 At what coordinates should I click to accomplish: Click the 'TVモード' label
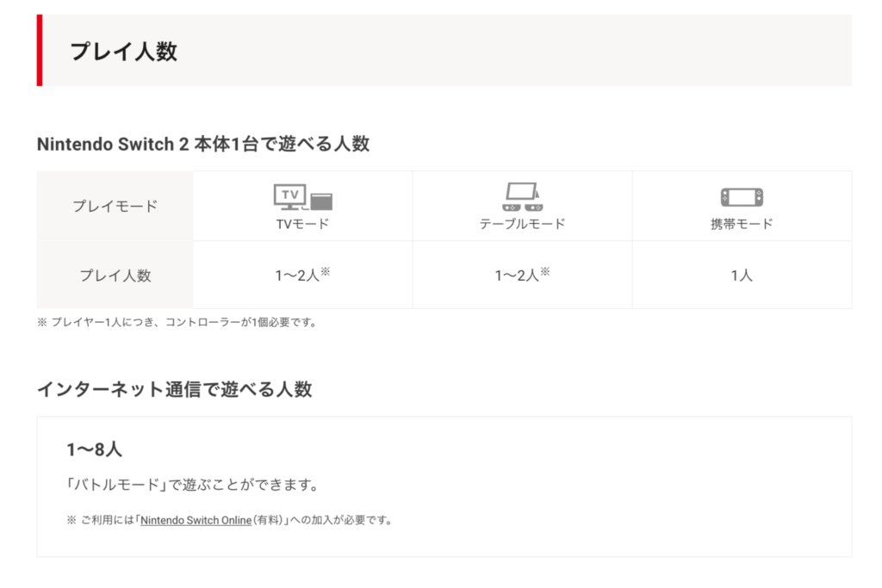point(302,224)
